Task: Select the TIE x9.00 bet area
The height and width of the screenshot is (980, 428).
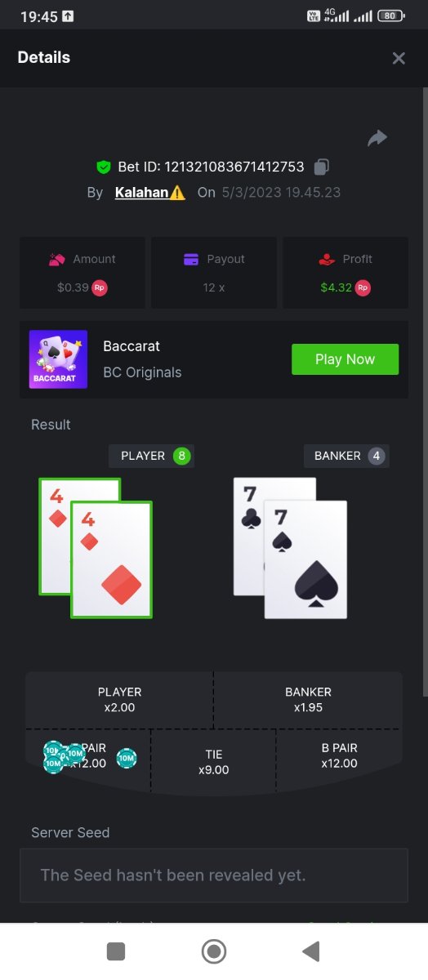Action: coord(213,762)
